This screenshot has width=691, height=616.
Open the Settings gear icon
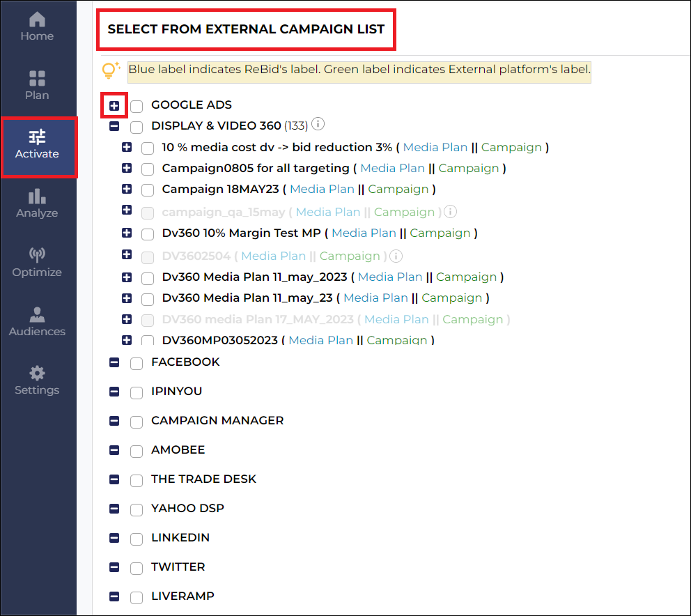(37, 374)
